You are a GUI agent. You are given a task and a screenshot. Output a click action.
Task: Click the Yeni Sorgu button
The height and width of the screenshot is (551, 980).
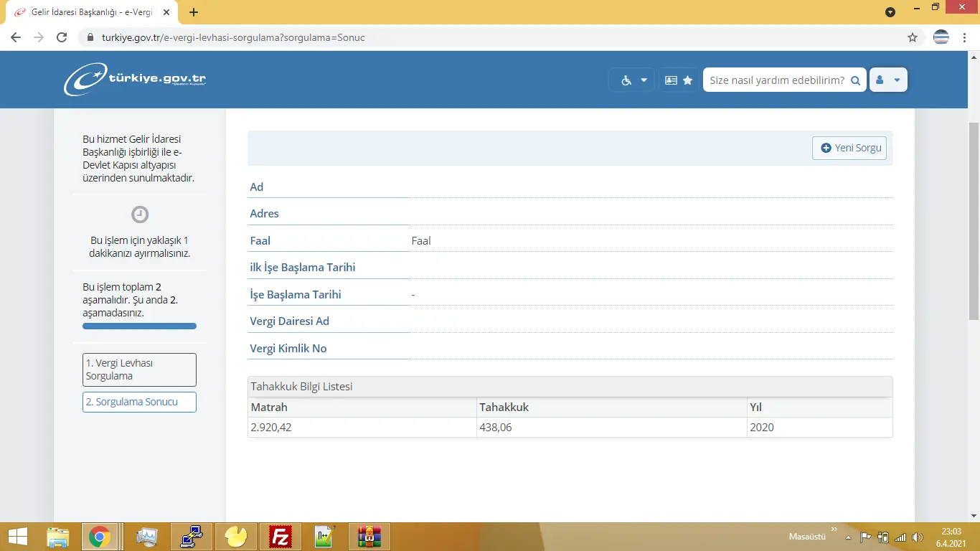[850, 148]
